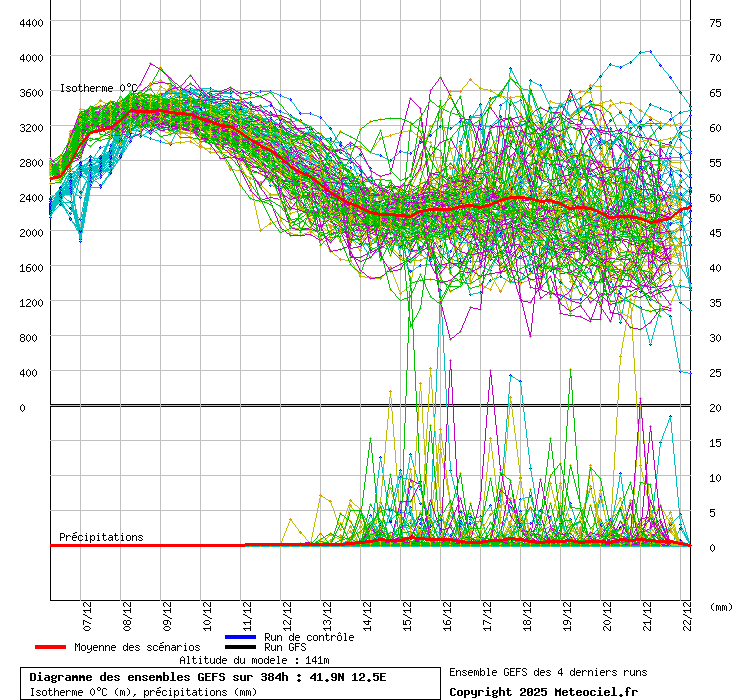The image size is (740, 700).
Task: Click the 4400 value on left axis
Action: 30,23
